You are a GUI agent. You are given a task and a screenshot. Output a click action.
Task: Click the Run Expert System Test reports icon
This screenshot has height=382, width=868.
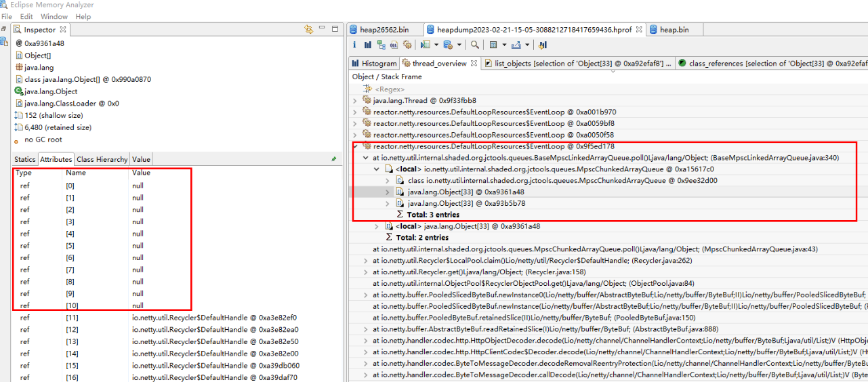425,45
